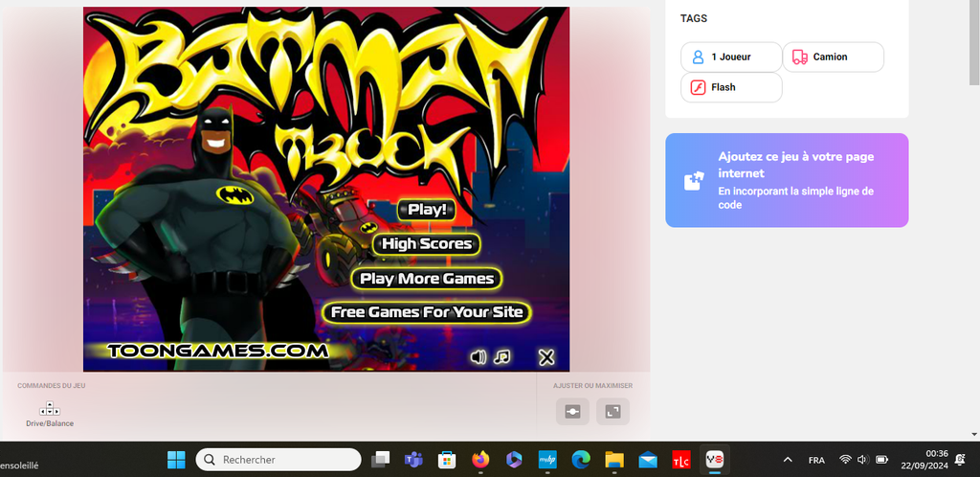Expand the hidden system tray icons chevron

tap(788, 460)
